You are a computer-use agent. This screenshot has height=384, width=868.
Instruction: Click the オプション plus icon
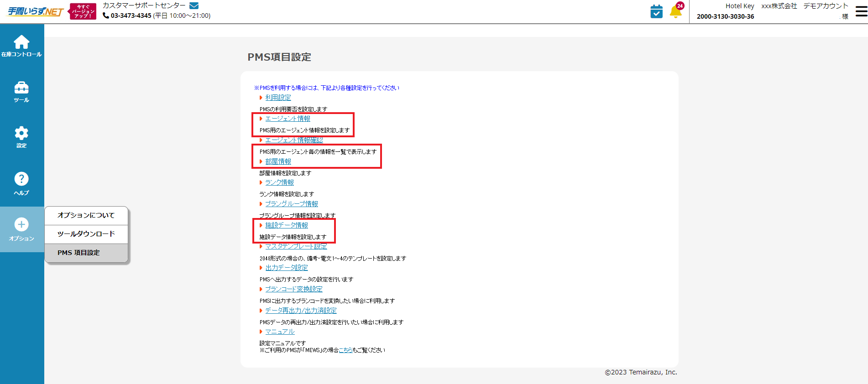point(21,224)
